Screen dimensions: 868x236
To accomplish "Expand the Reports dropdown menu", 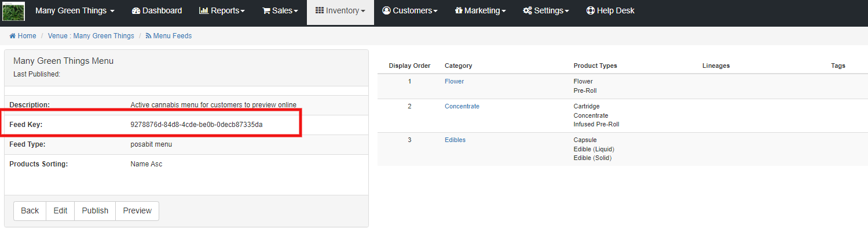I will (x=222, y=10).
